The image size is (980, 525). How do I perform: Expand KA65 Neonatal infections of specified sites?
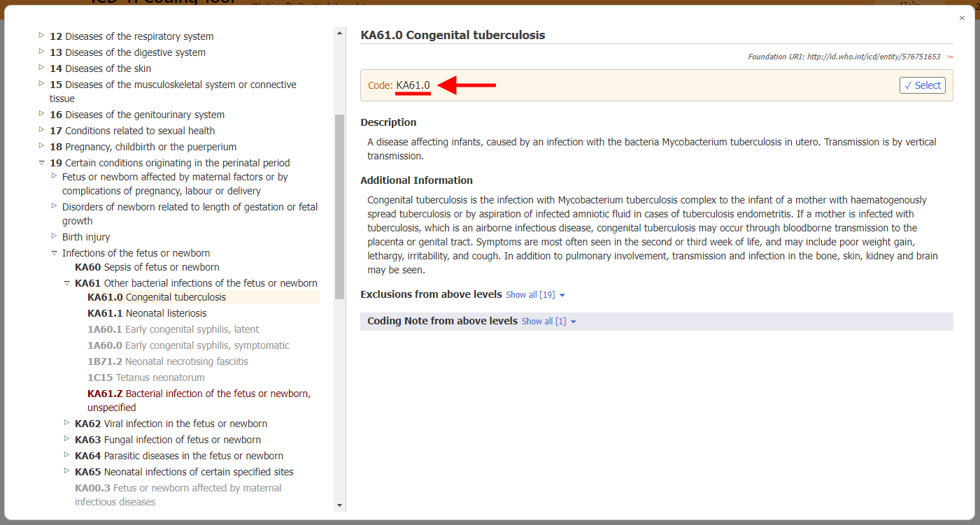pyautogui.click(x=66, y=472)
